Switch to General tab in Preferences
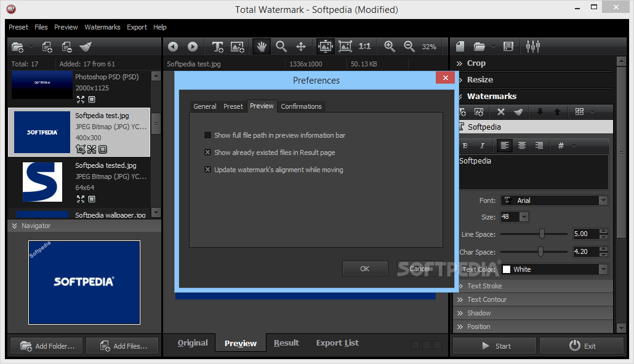The width and height of the screenshot is (634, 364). [x=205, y=106]
